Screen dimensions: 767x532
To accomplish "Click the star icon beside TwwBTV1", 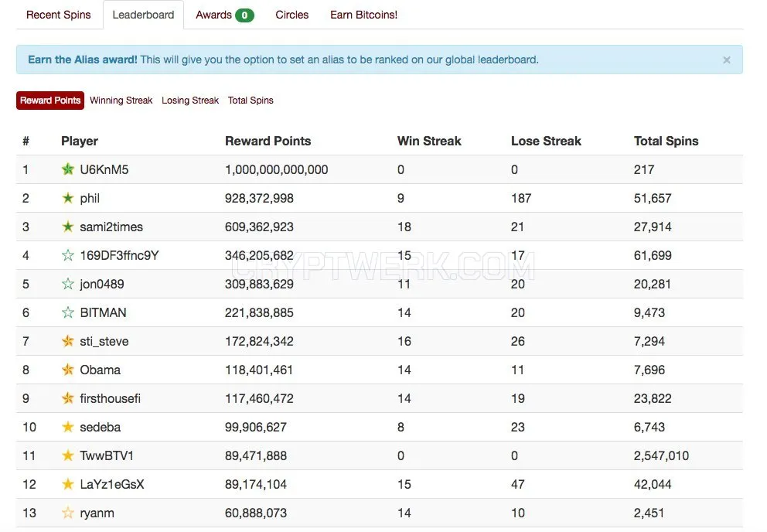I will coord(68,455).
